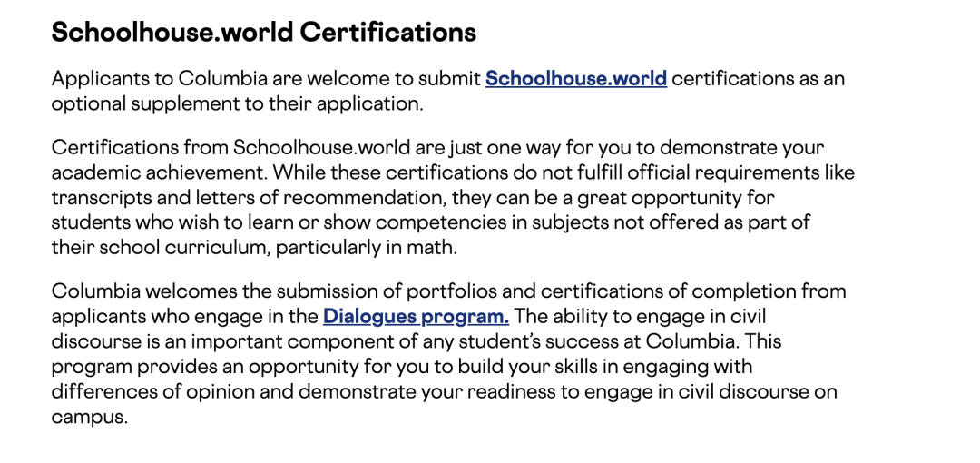The image size is (980, 463).
Task: Click the phrase academic achievement
Action: pos(159,172)
